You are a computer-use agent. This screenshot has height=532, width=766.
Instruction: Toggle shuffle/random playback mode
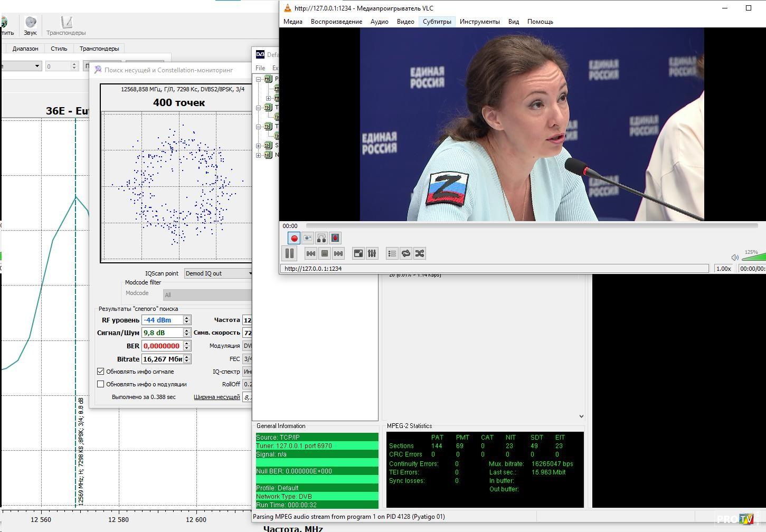click(x=420, y=253)
